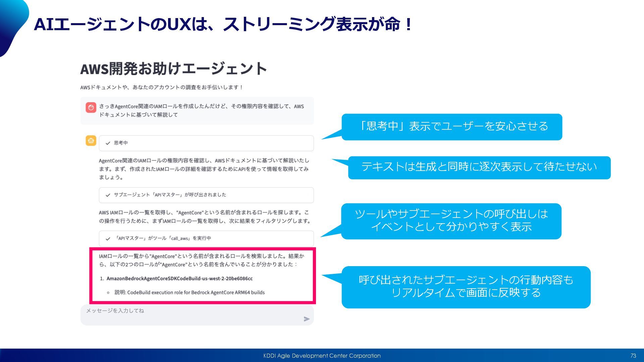Click slide title AIエージェントのUXは、ストリーミング表示が命！
This screenshot has height=362, width=644.
(224, 24)
